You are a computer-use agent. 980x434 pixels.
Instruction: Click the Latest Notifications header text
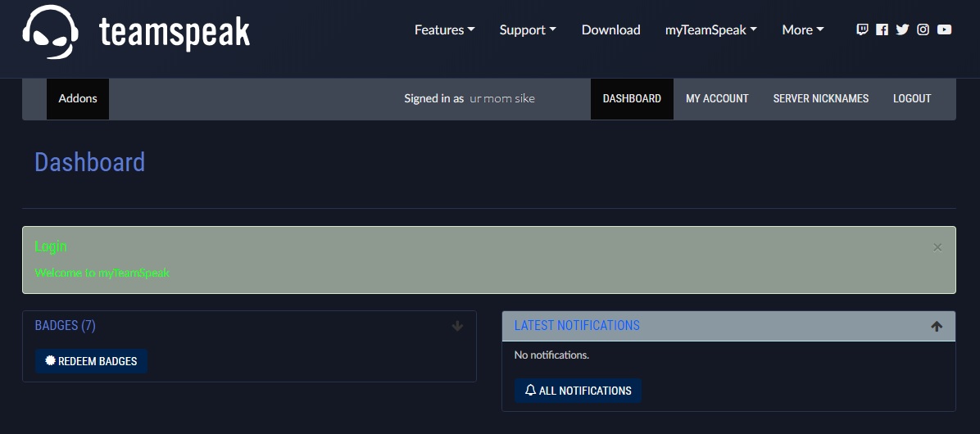tap(577, 325)
